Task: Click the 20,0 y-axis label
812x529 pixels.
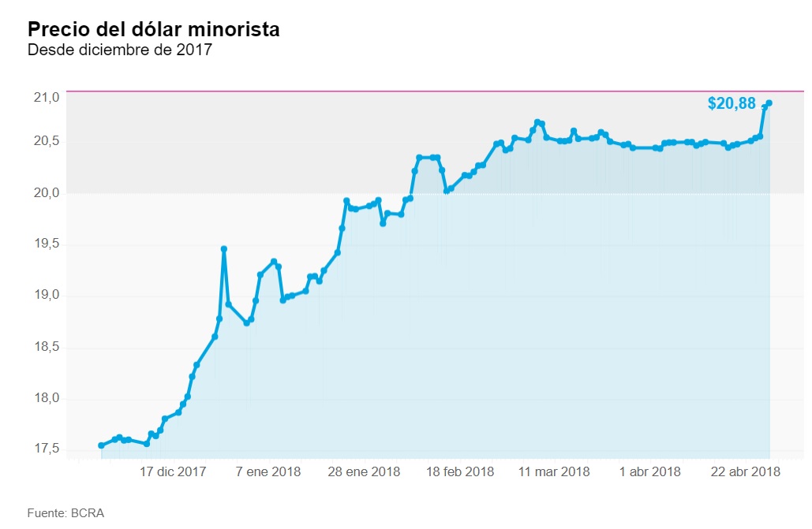Action: pos(47,193)
